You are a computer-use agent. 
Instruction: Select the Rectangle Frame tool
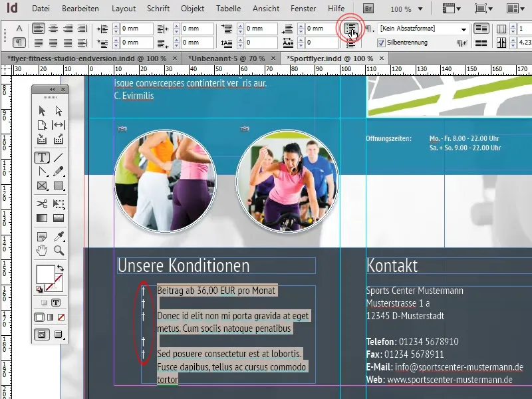[42, 186]
